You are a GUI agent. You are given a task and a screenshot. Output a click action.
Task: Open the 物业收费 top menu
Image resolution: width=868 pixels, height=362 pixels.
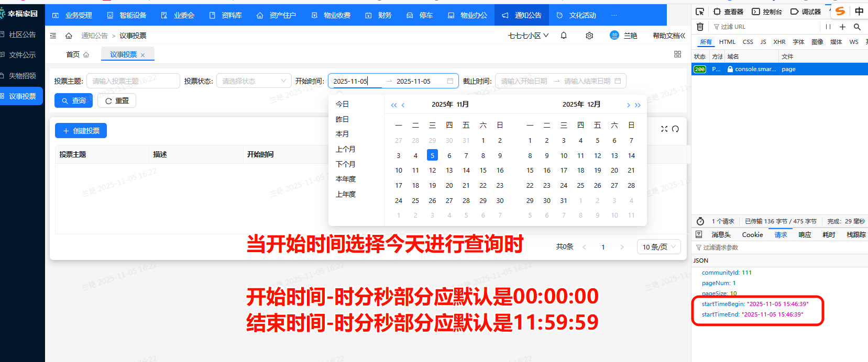point(332,15)
